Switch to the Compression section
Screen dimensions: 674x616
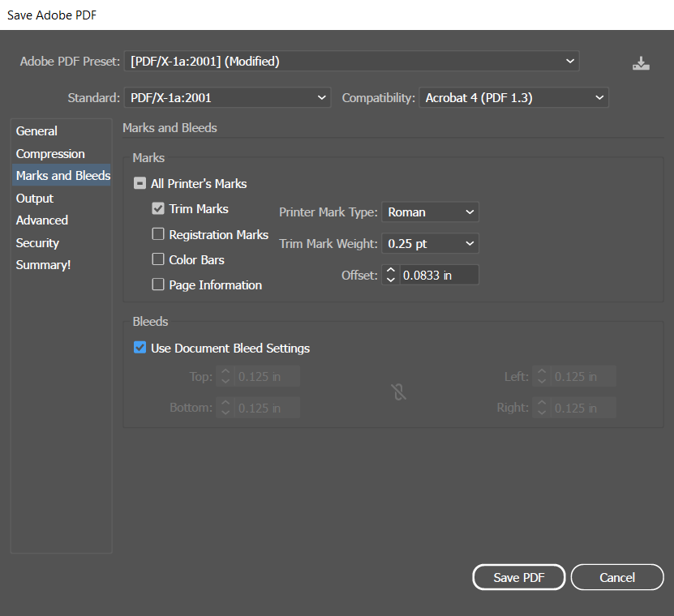coord(61,153)
